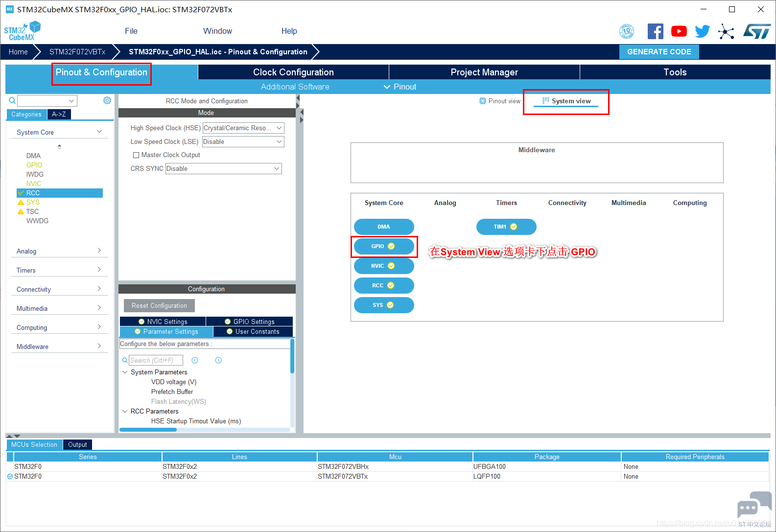Click the Reset Configuration button
Viewport: 776px width, 532px height.
(x=159, y=305)
